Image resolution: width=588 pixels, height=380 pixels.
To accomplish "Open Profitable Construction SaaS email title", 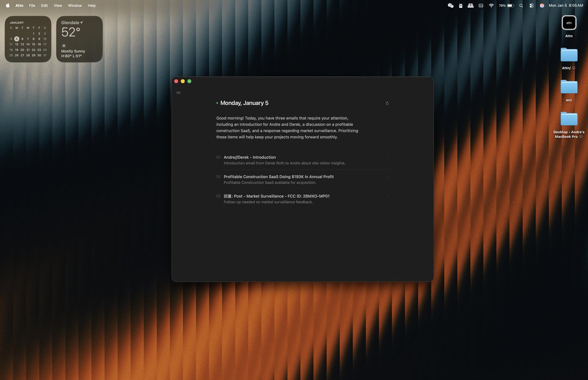I will (278, 177).
